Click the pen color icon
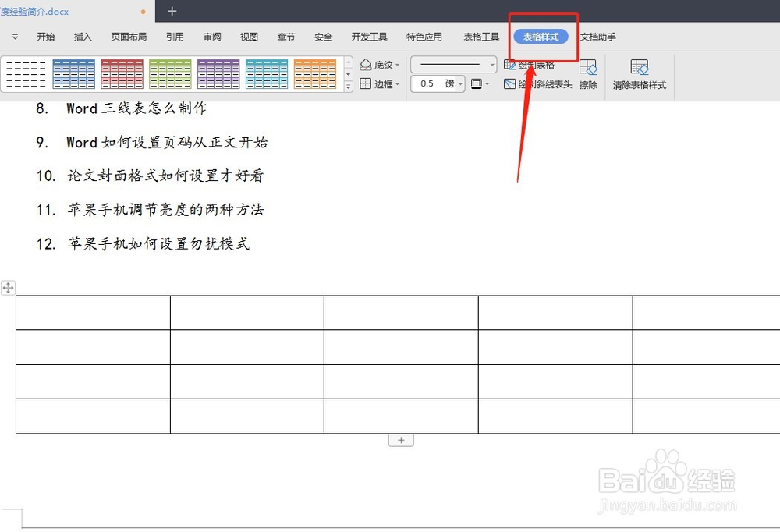This screenshot has width=780, height=532. coord(476,83)
